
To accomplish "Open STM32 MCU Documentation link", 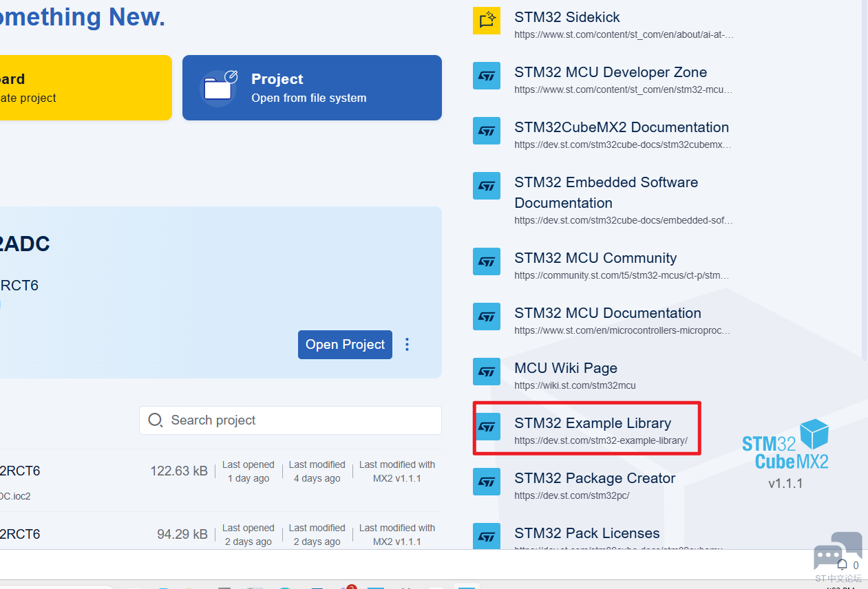I will click(608, 313).
